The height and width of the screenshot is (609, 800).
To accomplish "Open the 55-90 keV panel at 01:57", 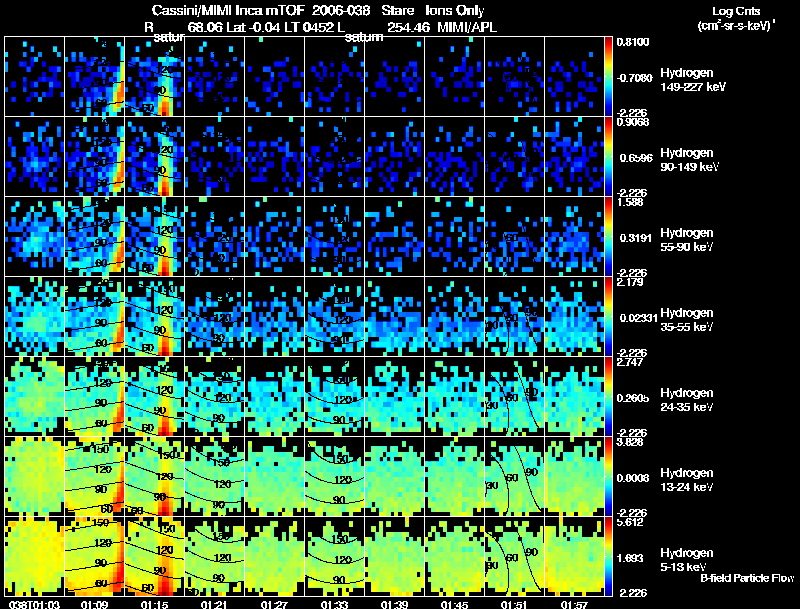I will pos(574,236).
